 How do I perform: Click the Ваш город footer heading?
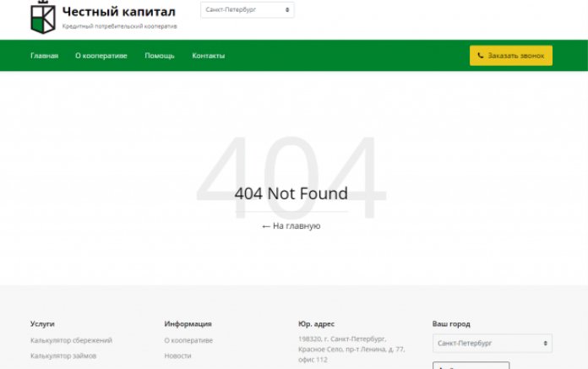click(451, 323)
